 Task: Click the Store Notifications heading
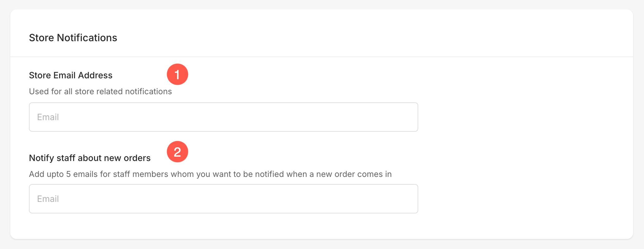click(73, 38)
